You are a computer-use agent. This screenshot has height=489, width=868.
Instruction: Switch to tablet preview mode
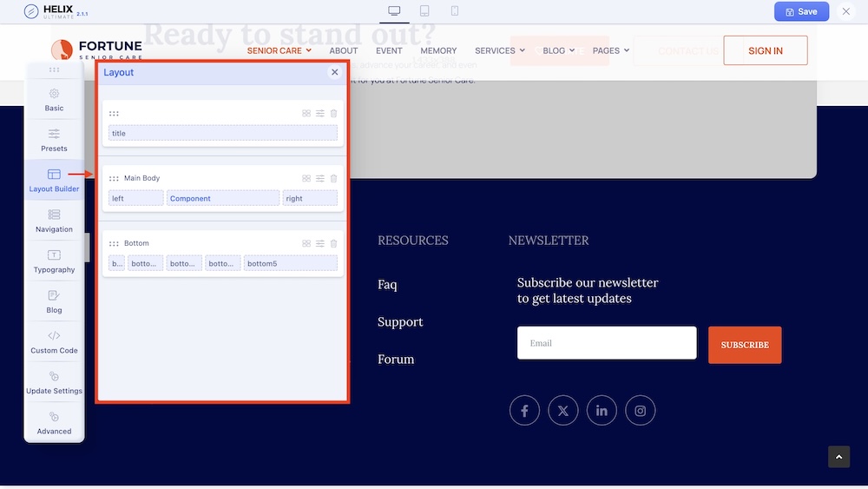(424, 11)
